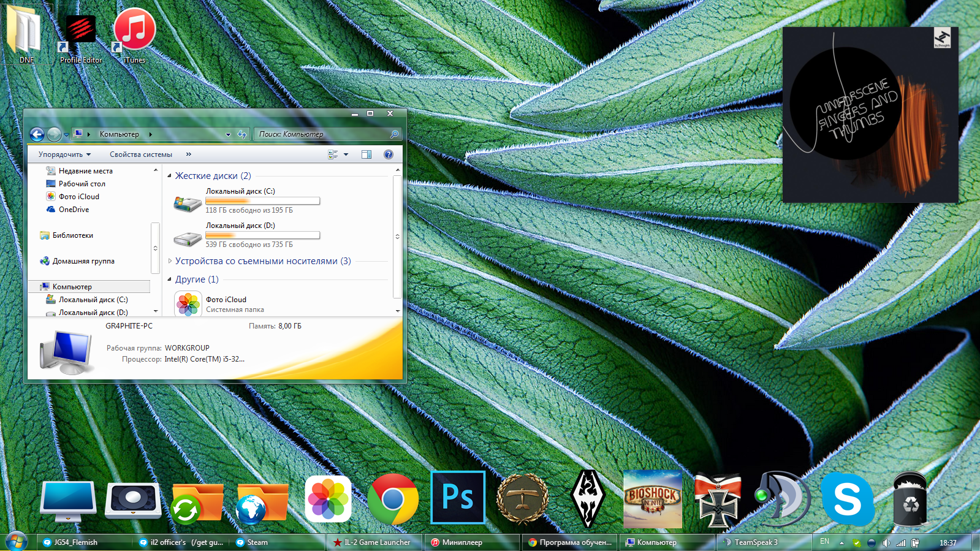Screen dimensions: 980x551
Task: Click Свойства системы in the toolbar
Action: 141,154
